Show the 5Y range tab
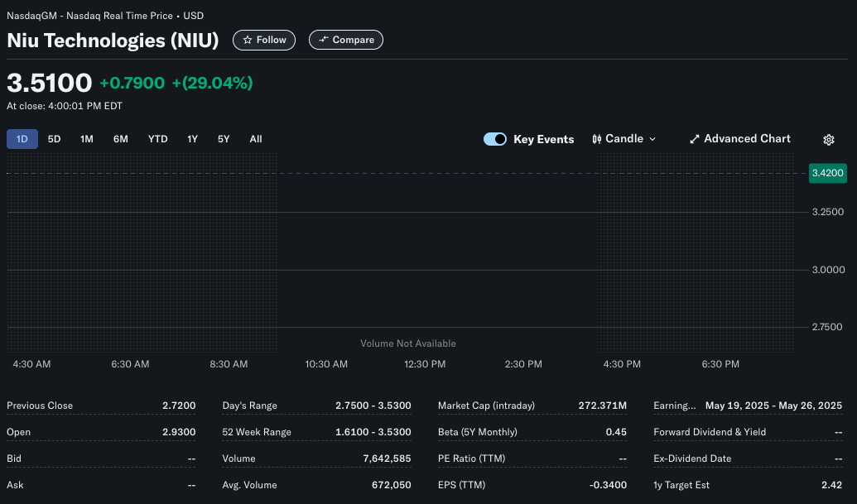Viewport: 857px width, 504px height. click(x=224, y=139)
